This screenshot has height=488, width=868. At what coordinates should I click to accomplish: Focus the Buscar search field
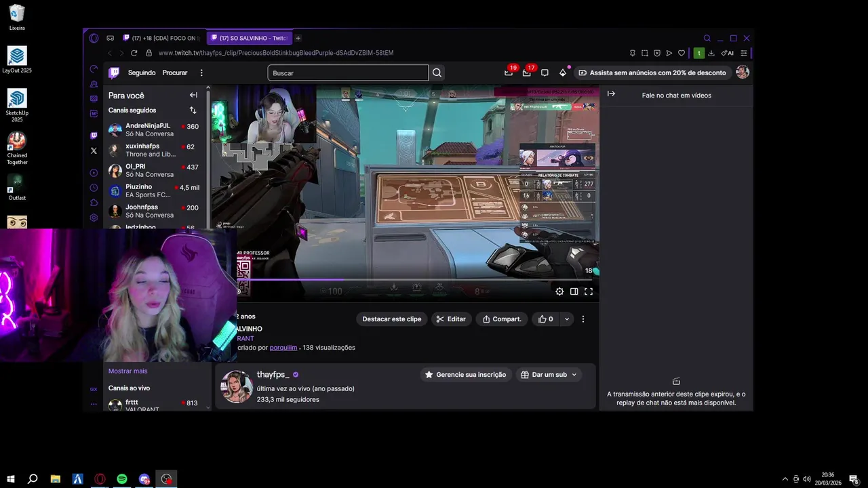pyautogui.click(x=348, y=73)
